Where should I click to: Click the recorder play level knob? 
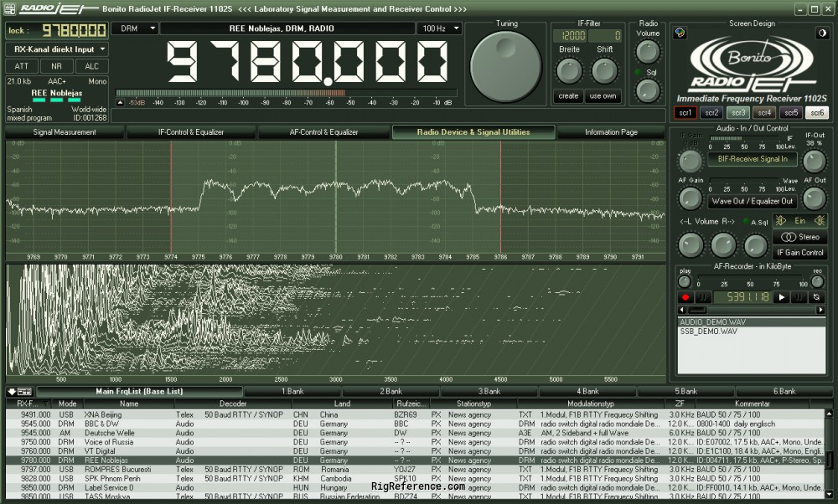click(684, 281)
